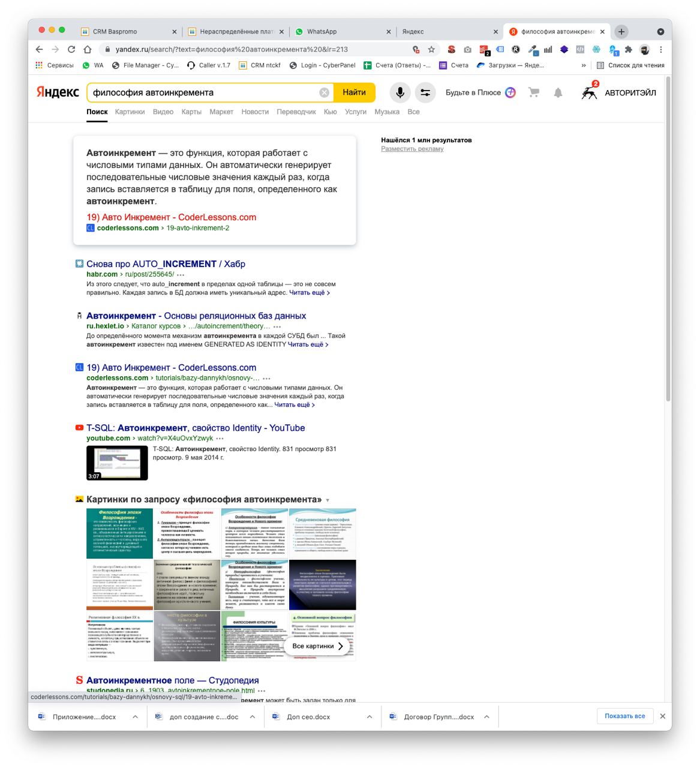Open the Caller v.1.7 bookmark
This screenshot has width=700, height=768.
pyautogui.click(x=209, y=65)
